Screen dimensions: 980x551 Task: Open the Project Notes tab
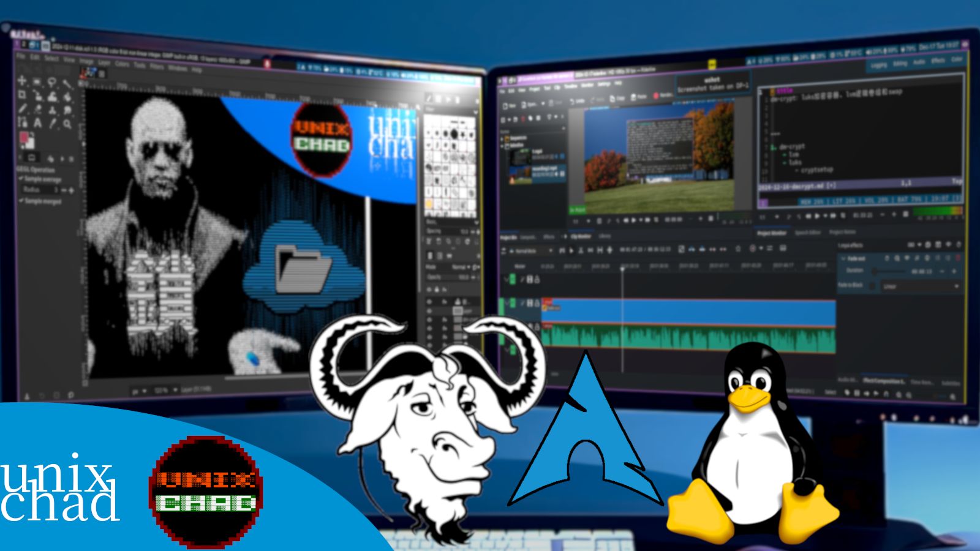click(842, 232)
